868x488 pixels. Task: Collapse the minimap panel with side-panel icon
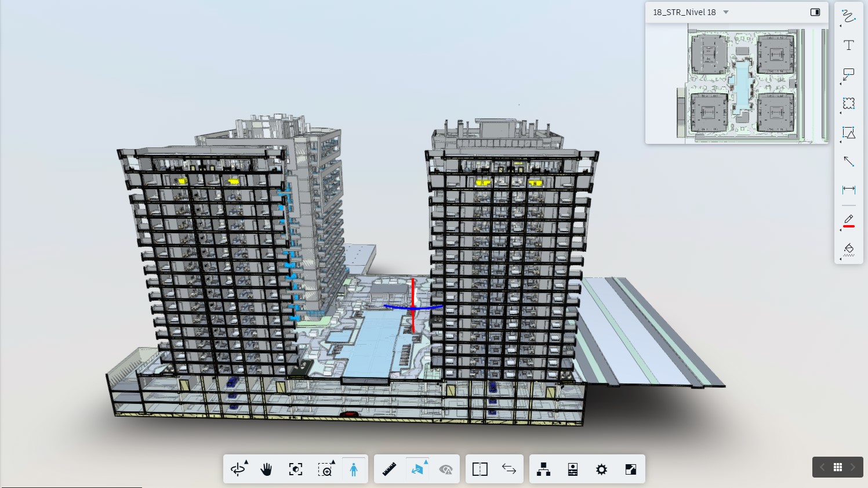pyautogui.click(x=815, y=12)
